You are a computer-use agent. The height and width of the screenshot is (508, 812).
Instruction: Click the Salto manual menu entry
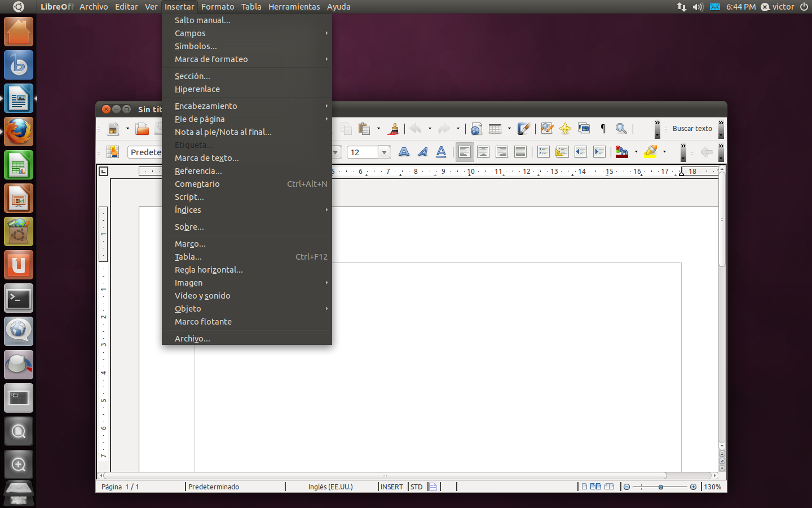click(247, 20)
